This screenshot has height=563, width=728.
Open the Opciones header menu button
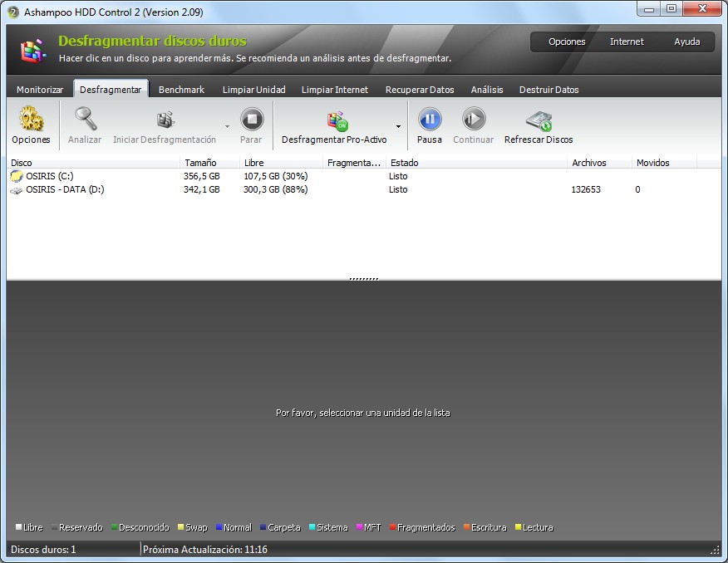[x=567, y=42]
